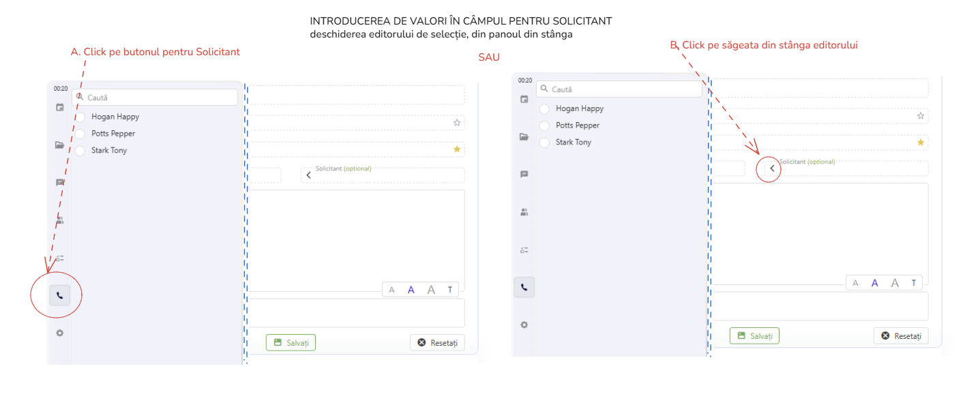
Task: Open checklist icon in right screenshot sidebar
Action: tap(524, 250)
